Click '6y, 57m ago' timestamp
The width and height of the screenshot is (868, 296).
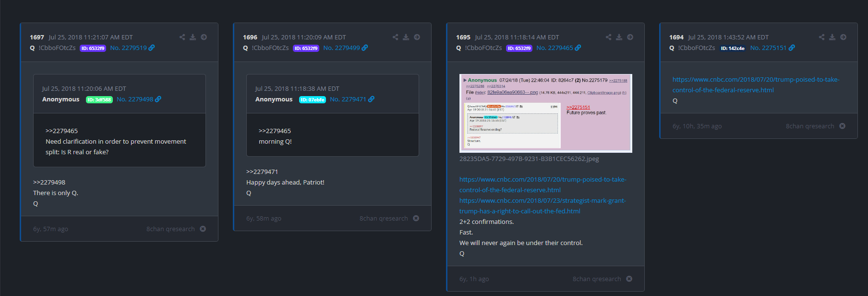pyautogui.click(x=50, y=229)
